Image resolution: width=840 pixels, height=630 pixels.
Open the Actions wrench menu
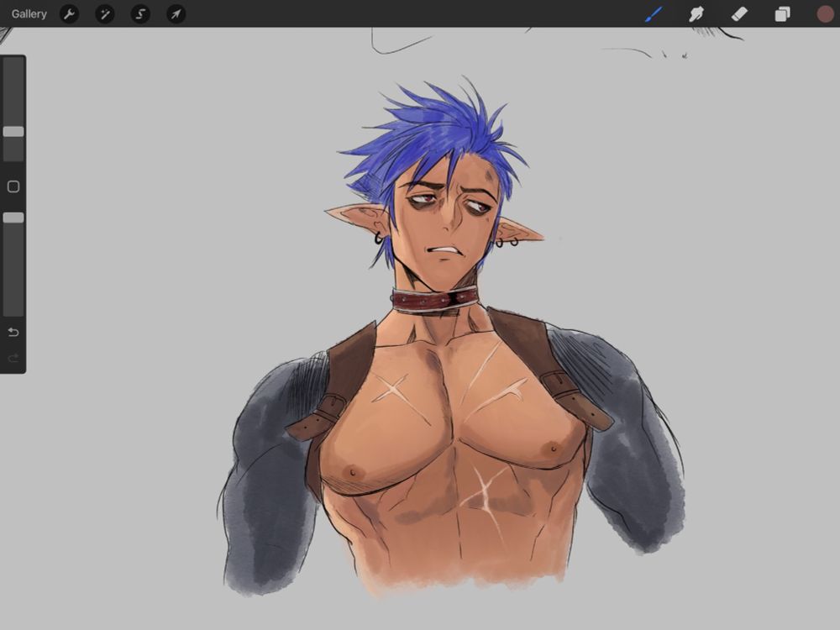pos(69,14)
